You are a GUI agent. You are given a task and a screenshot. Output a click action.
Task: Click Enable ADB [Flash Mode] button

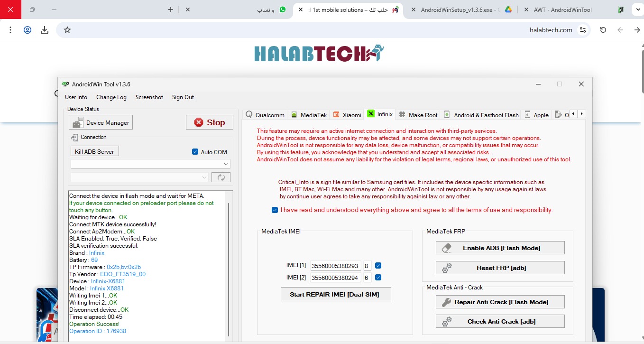point(500,248)
